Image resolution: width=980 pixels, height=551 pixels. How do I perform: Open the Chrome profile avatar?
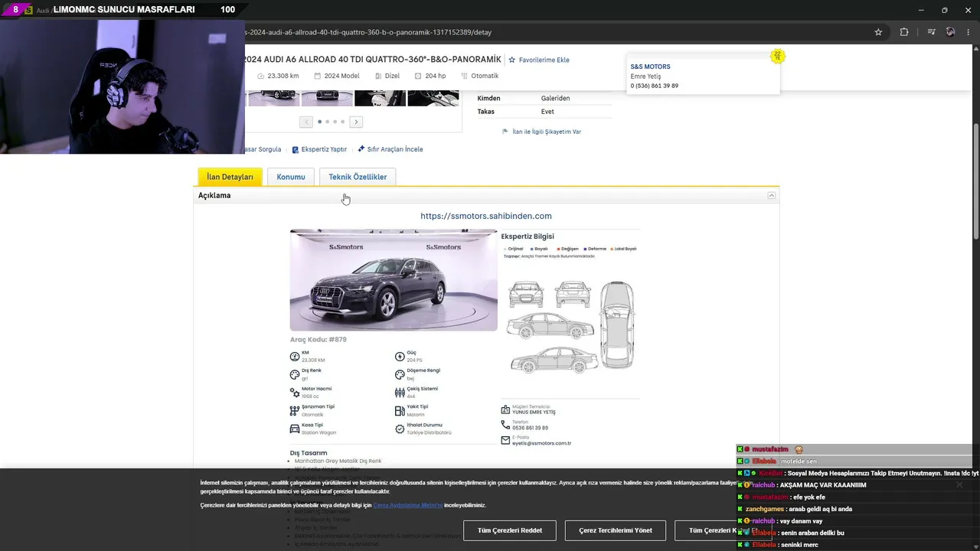point(950,32)
